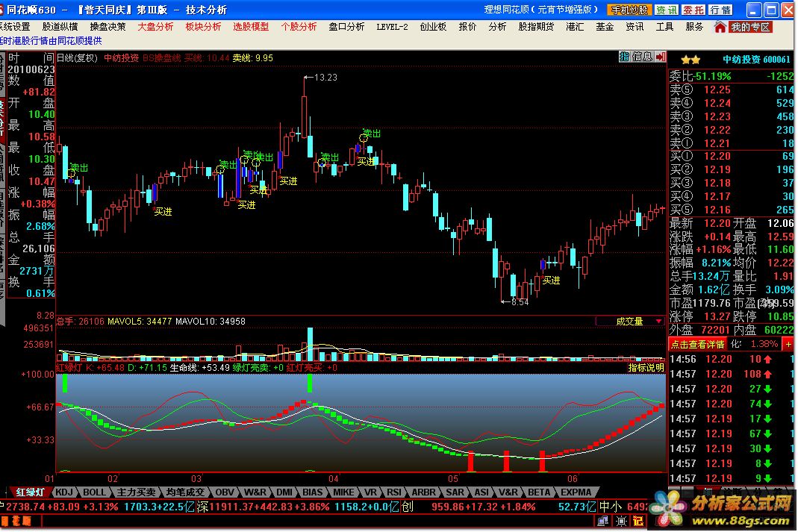Click the red house home icon
Screen dimensions: 798x532
(x=720, y=27)
